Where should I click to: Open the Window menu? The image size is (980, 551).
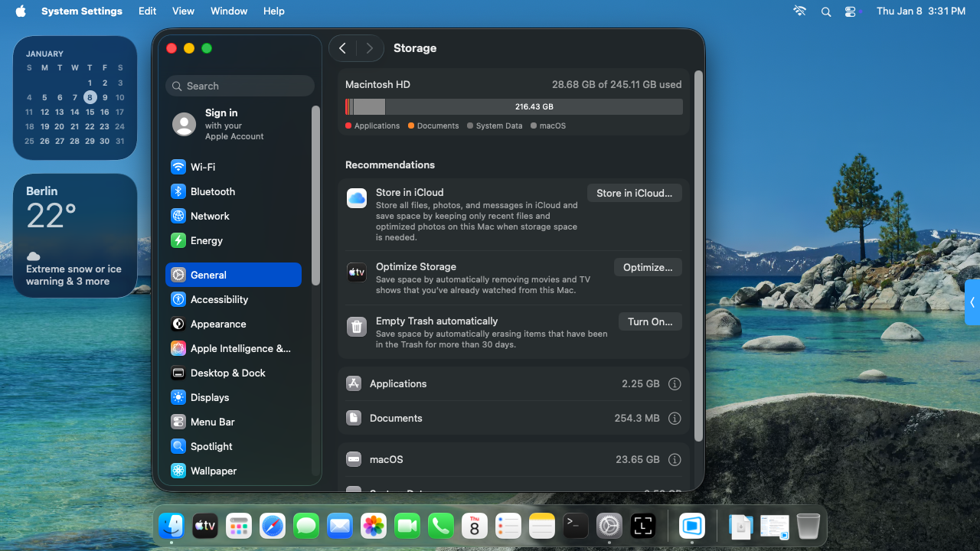click(x=228, y=11)
